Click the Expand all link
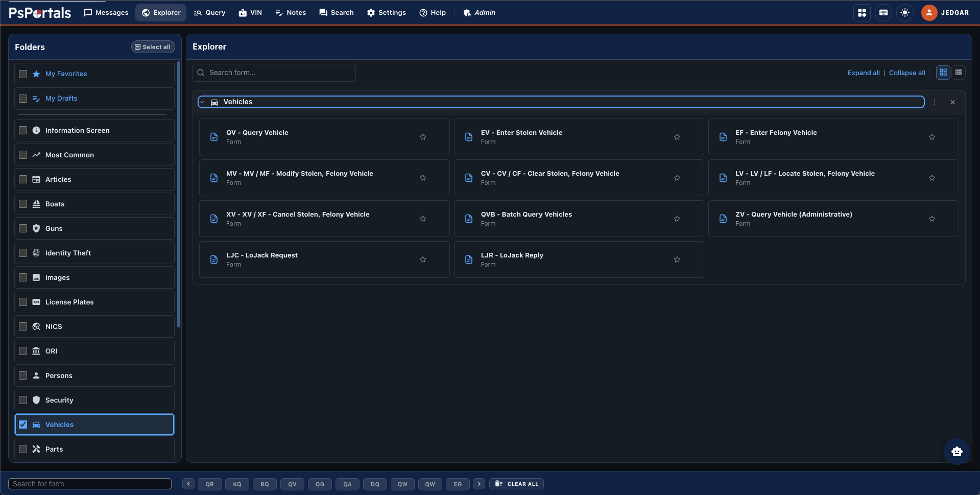The height and width of the screenshot is (495, 980). coord(864,73)
